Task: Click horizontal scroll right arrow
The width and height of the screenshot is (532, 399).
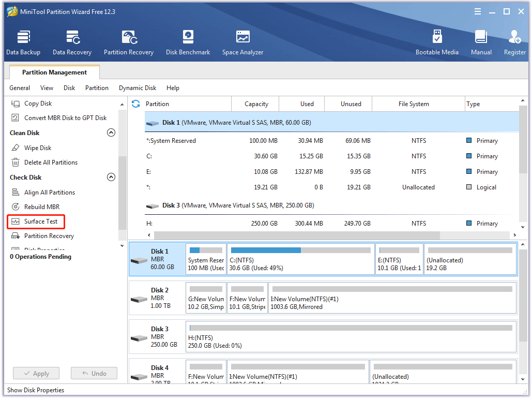Action: 515,235
